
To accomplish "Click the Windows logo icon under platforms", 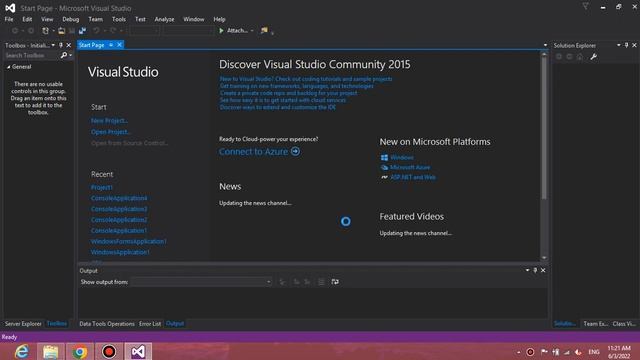I will [384, 158].
